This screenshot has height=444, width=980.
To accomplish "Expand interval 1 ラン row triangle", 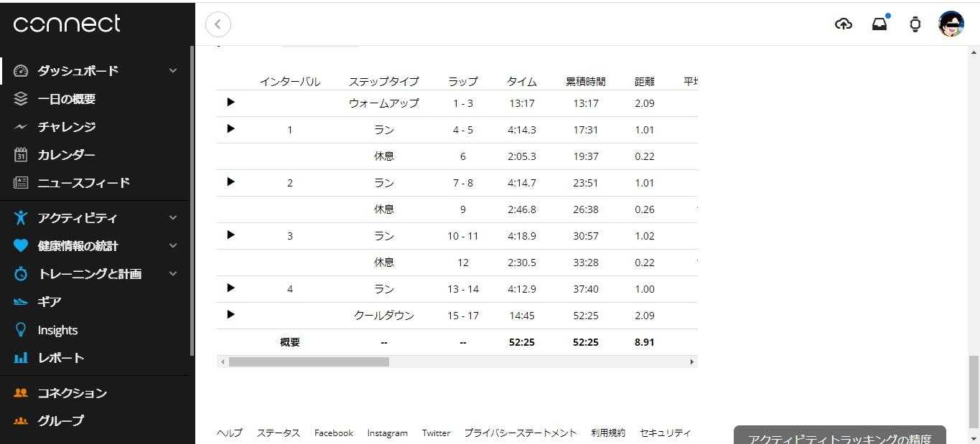I will 230,128.
